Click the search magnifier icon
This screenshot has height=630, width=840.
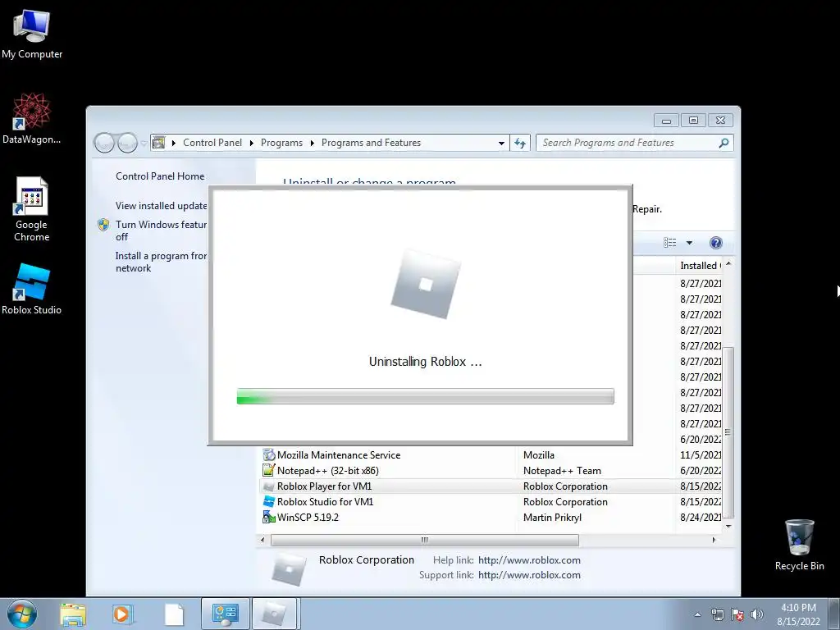click(x=724, y=143)
